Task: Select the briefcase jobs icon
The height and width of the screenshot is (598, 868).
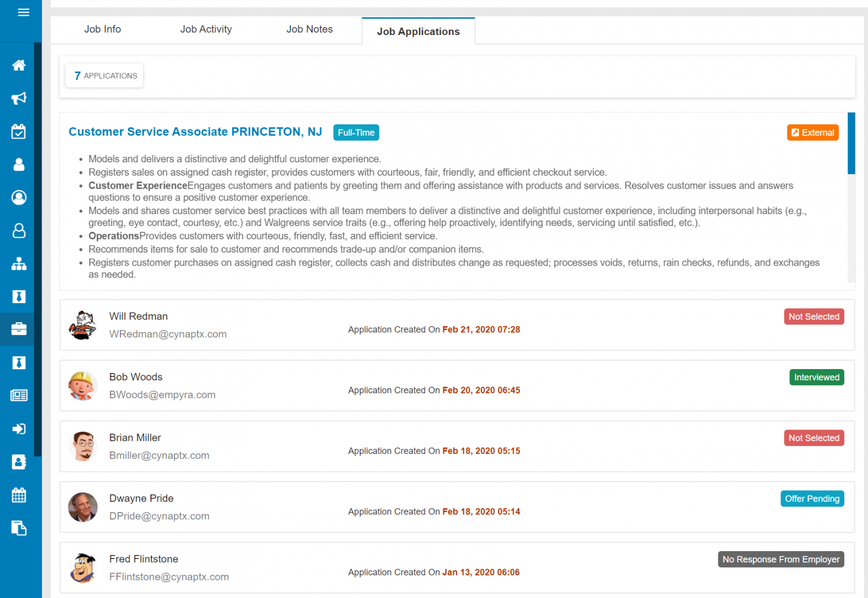Action: pyautogui.click(x=19, y=329)
